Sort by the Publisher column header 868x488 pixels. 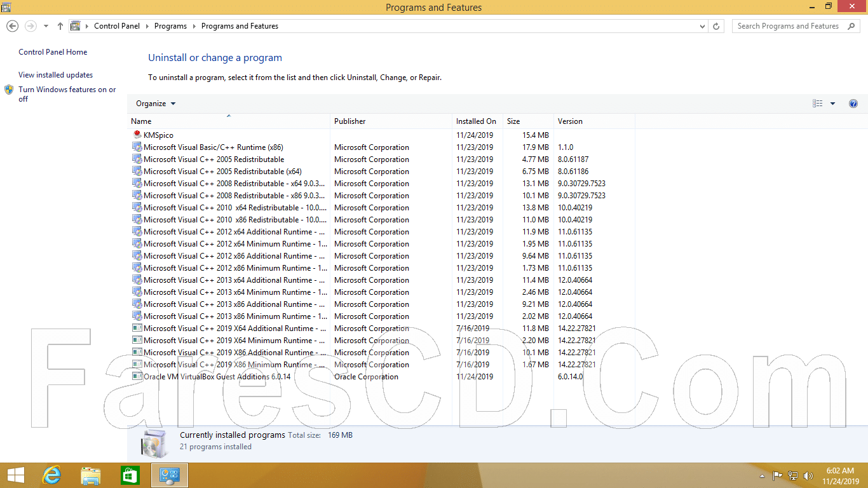391,121
